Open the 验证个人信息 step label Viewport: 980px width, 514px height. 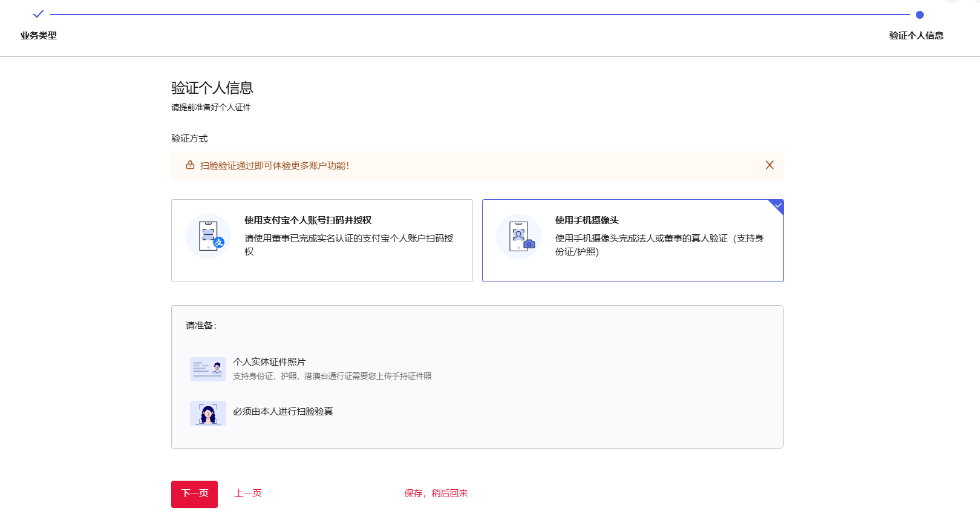point(916,36)
